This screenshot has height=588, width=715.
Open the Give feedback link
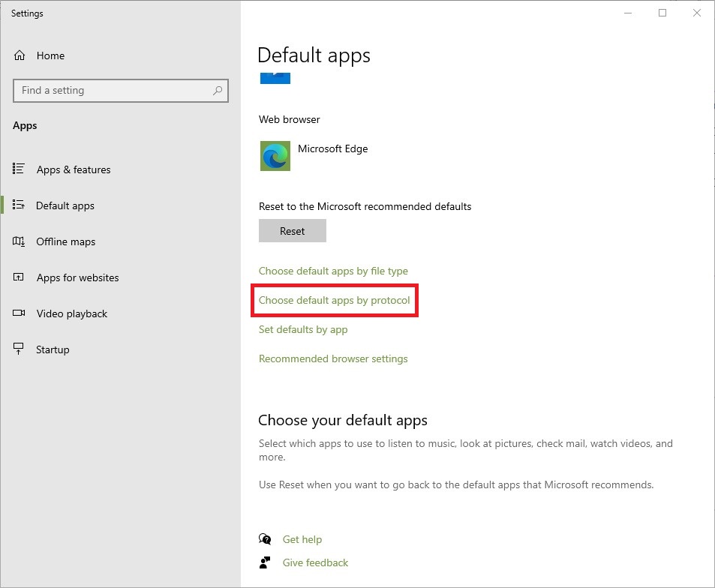(x=315, y=562)
